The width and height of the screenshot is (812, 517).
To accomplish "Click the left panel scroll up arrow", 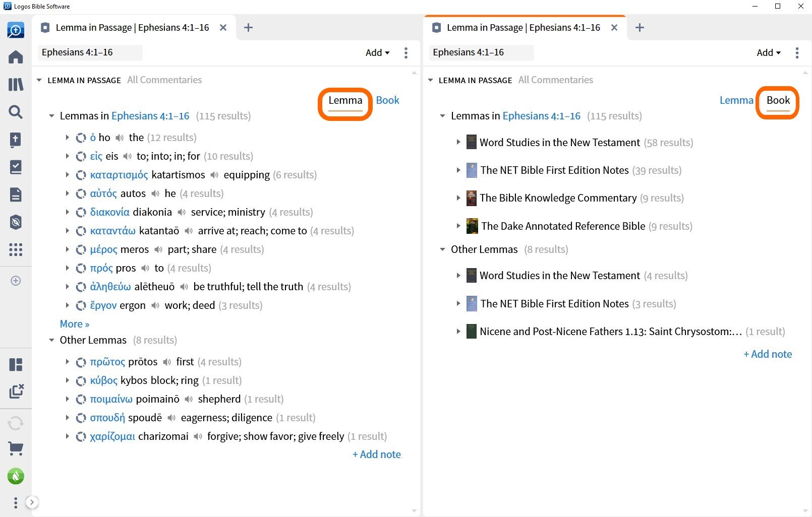I will [x=415, y=73].
